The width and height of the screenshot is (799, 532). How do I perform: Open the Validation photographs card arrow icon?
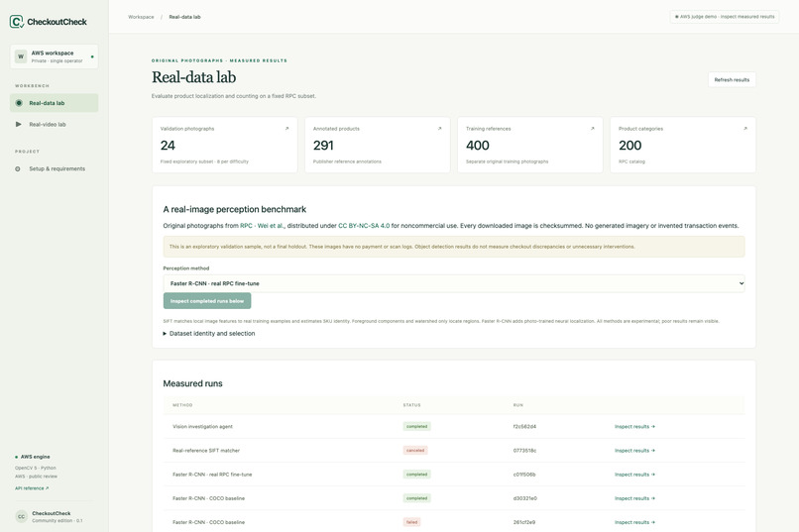coord(286,128)
